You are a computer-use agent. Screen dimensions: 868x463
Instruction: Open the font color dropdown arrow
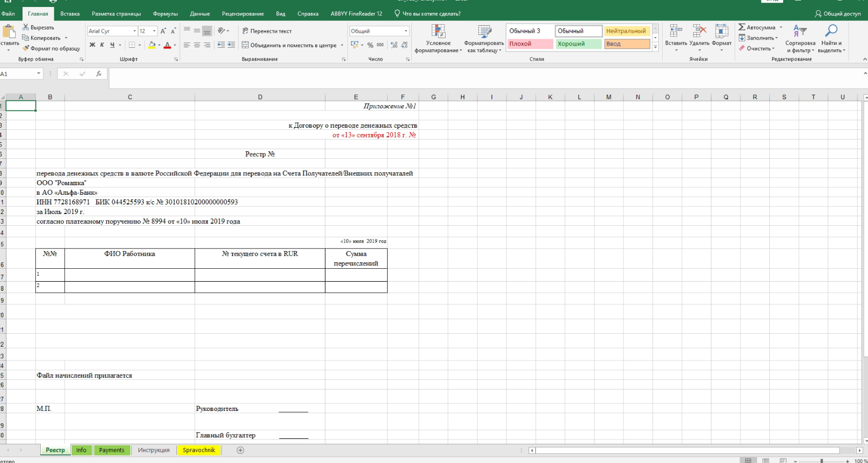pyautogui.click(x=175, y=45)
